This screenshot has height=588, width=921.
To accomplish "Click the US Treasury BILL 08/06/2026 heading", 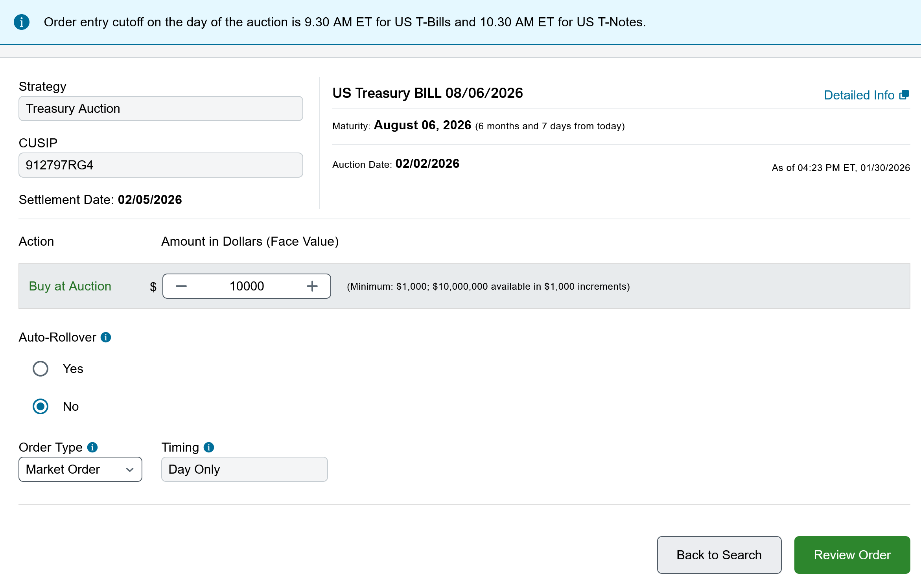I will [427, 93].
